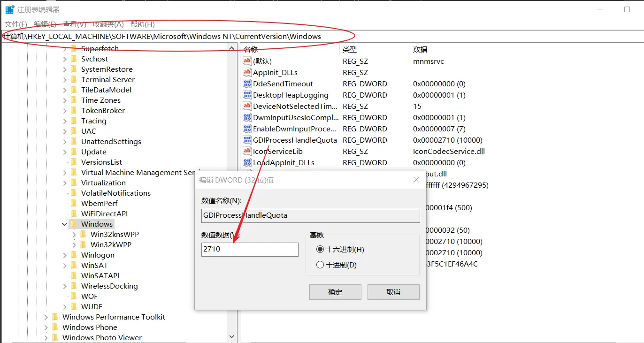Expand the Terminal Server node

[x=65, y=79]
